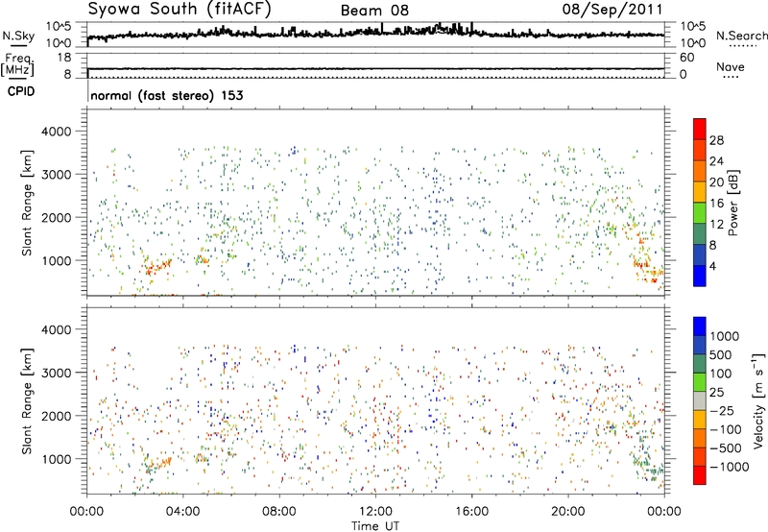Click the '04:00' time tick label
Viewport: 768px width, 532px height.
183,512
